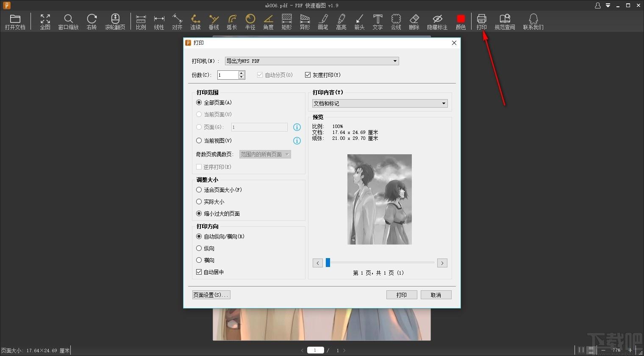Viewport: 644px width, 356px height.
Task: Rotate the page with 右转
Action: click(92, 22)
